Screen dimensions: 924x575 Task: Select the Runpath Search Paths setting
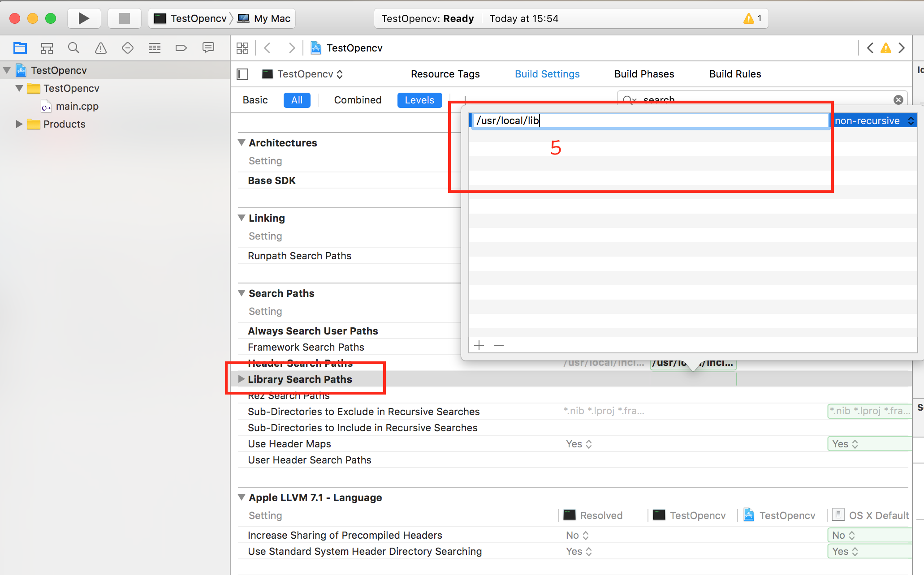coord(299,256)
